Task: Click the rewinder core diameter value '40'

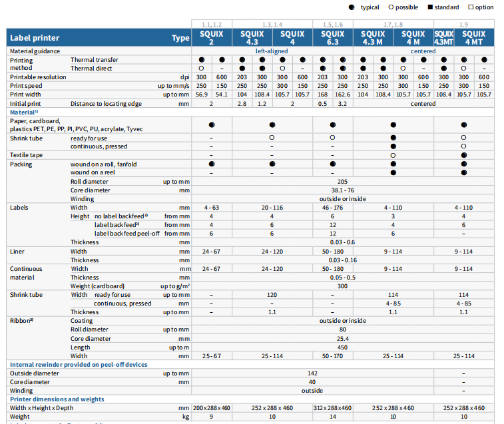Action: pos(312,382)
